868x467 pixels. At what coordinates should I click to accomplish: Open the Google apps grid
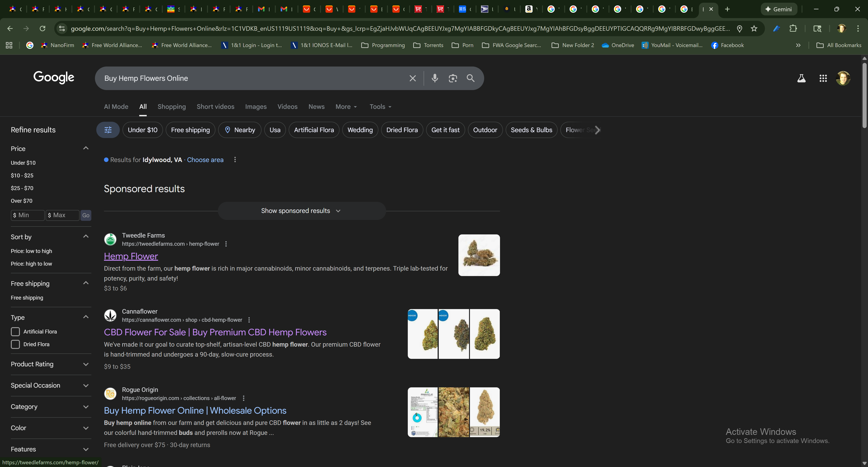click(x=823, y=78)
